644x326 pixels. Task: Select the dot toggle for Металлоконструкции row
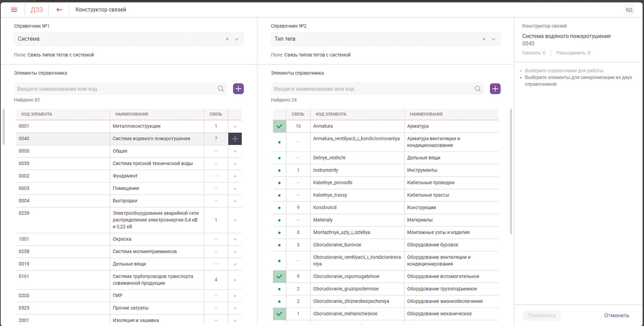[235, 127]
